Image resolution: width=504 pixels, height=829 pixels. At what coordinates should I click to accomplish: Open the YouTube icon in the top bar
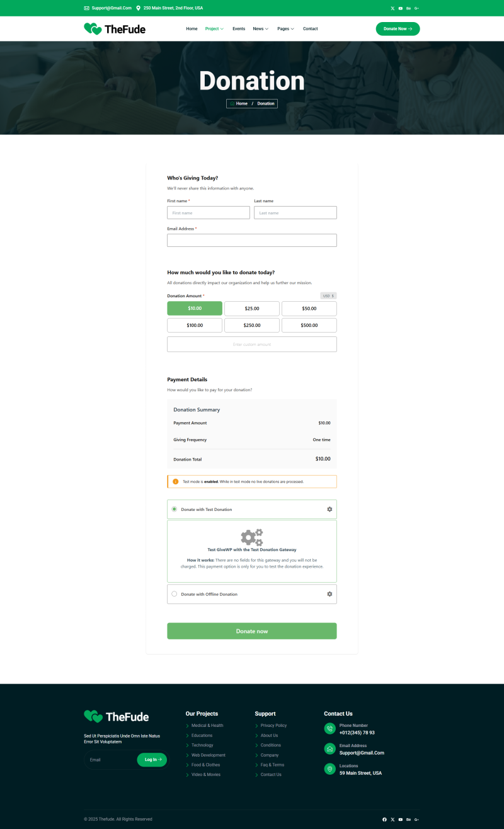(401, 8)
